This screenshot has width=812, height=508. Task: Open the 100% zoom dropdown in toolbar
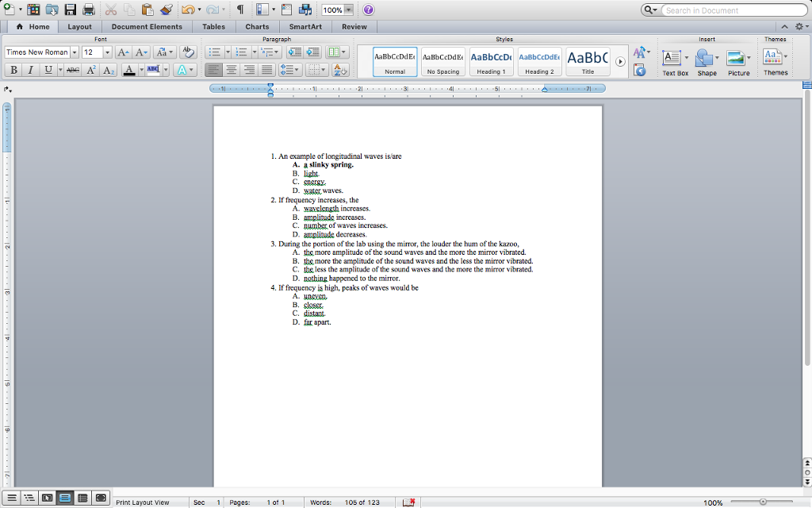348,10
